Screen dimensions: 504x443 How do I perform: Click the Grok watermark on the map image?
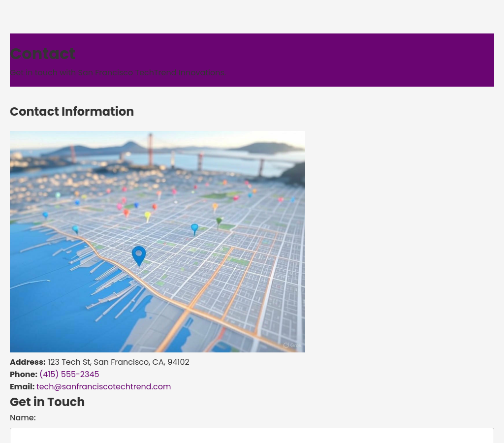[x=292, y=345]
